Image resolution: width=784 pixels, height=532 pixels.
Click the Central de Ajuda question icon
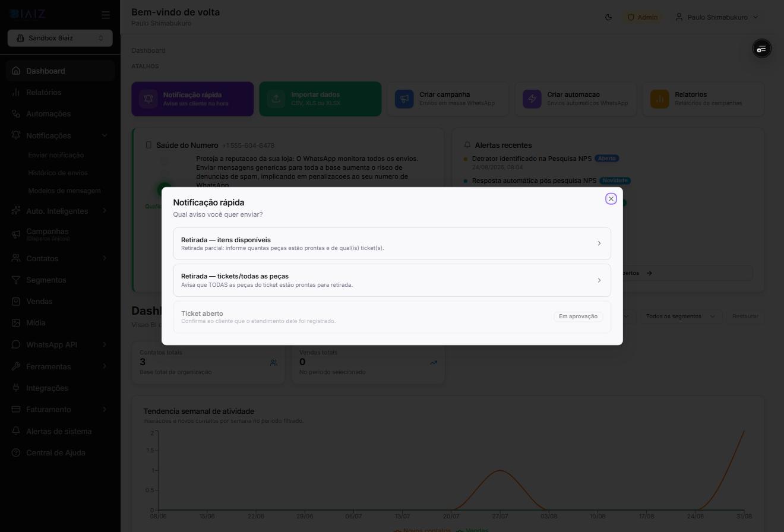pos(16,452)
